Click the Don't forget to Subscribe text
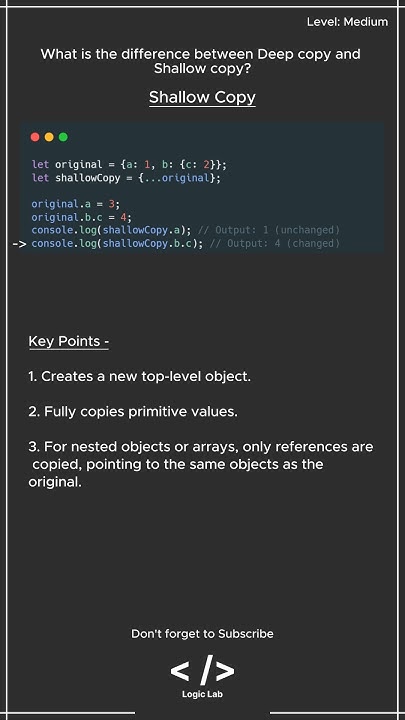The height and width of the screenshot is (720, 405). click(x=202, y=634)
